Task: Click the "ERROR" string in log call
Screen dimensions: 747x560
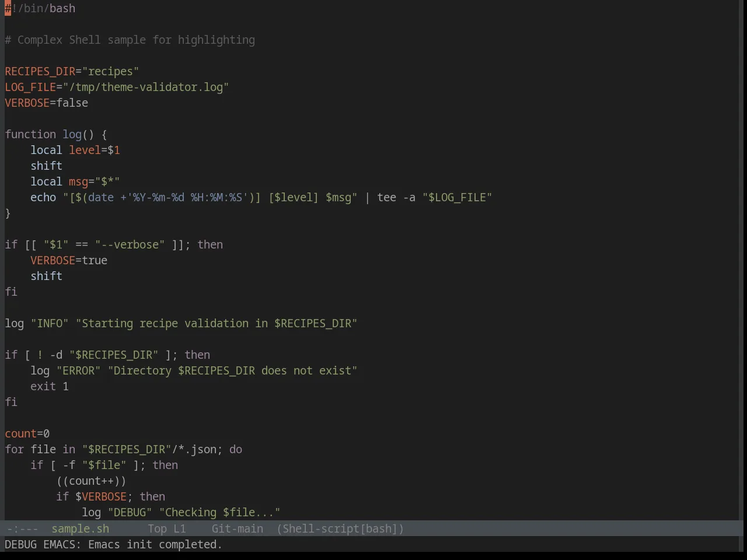Action: pos(79,370)
